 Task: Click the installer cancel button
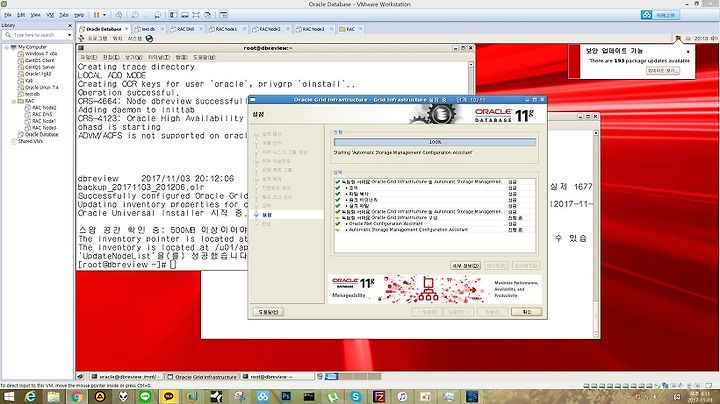pyautogui.click(x=526, y=312)
